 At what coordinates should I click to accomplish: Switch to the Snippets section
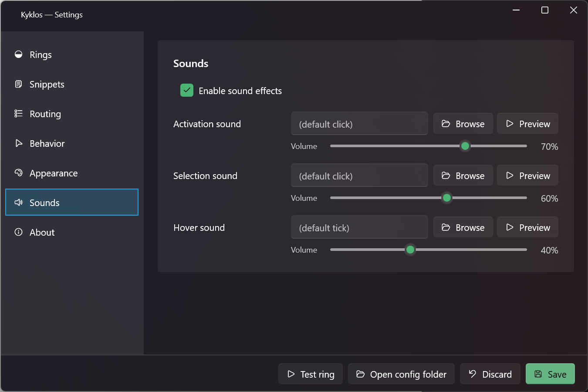click(x=72, y=84)
